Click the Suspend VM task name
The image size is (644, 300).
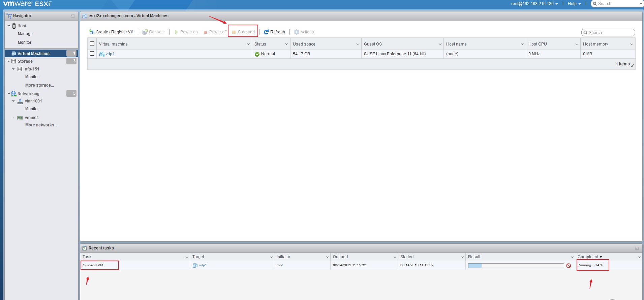(x=93, y=265)
